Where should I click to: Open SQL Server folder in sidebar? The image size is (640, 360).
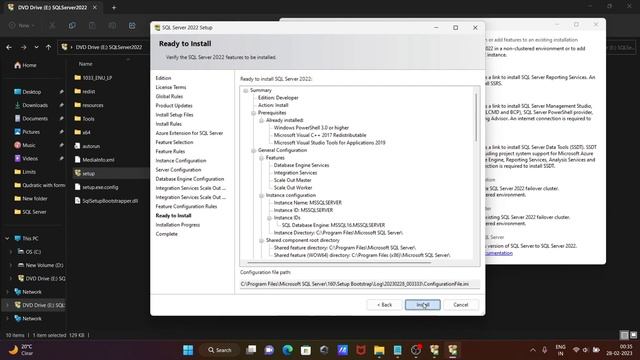[x=30, y=212]
